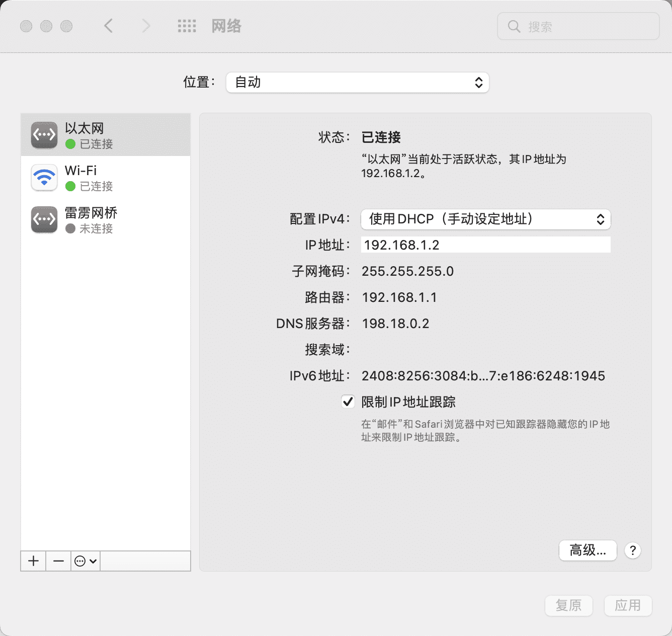Show all preferences grid icon
Viewport: 672px width, 636px height.
coord(187,26)
